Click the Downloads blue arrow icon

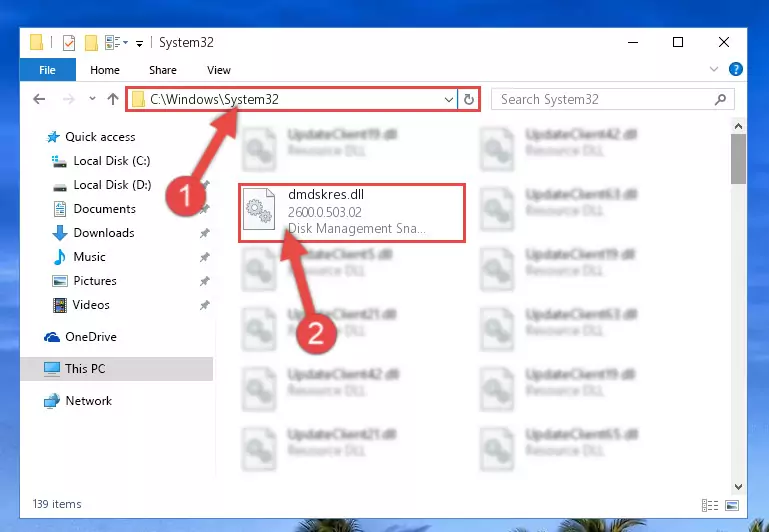(60, 233)
